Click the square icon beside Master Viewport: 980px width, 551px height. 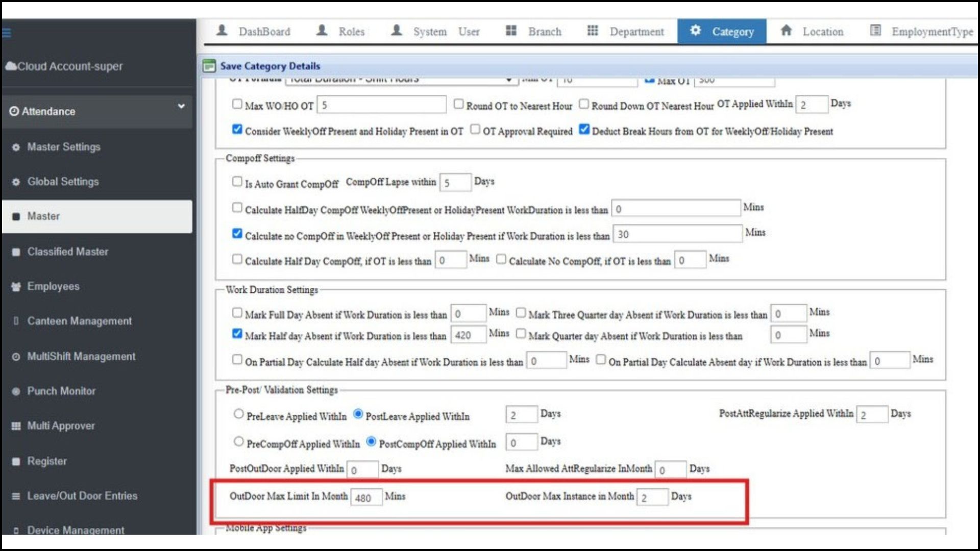point(16,217)
